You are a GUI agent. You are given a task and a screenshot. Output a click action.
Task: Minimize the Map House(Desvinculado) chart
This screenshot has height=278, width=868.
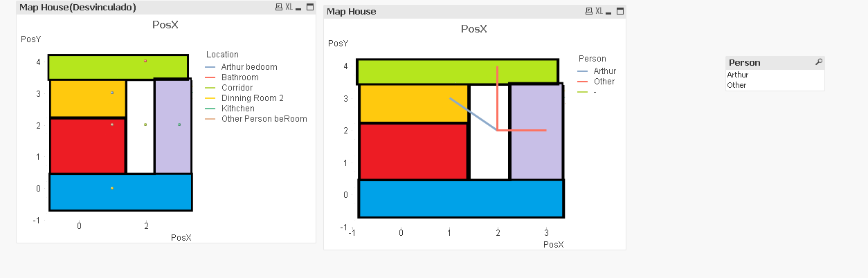[298, 7]
